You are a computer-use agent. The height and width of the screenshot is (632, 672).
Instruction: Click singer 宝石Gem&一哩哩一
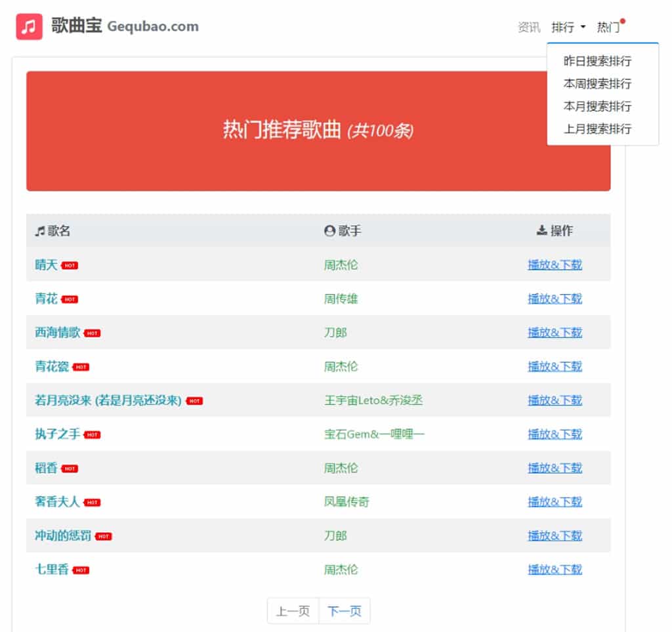[374, 434]
